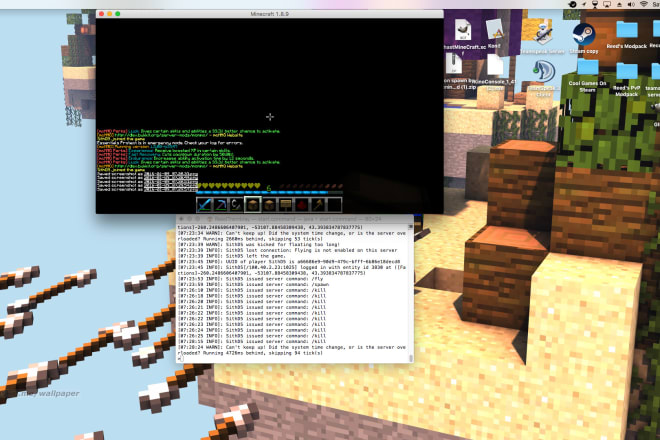Click the Terminal window title bar

click(x=295, y=219)
